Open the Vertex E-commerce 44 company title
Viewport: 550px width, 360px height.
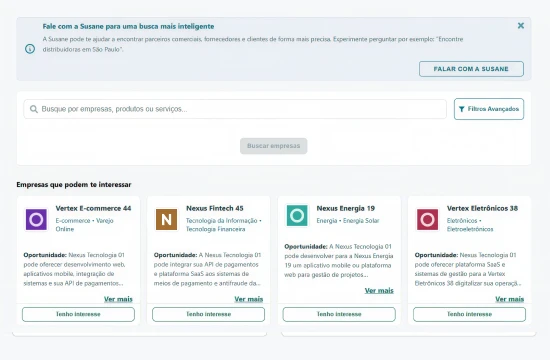click(93, 208)
